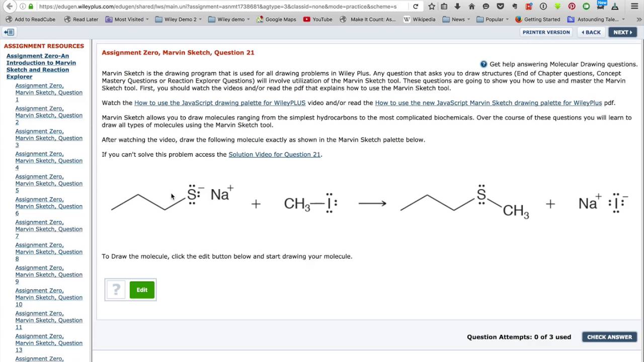Open Read Later bookmark

(x=82, y=19)
